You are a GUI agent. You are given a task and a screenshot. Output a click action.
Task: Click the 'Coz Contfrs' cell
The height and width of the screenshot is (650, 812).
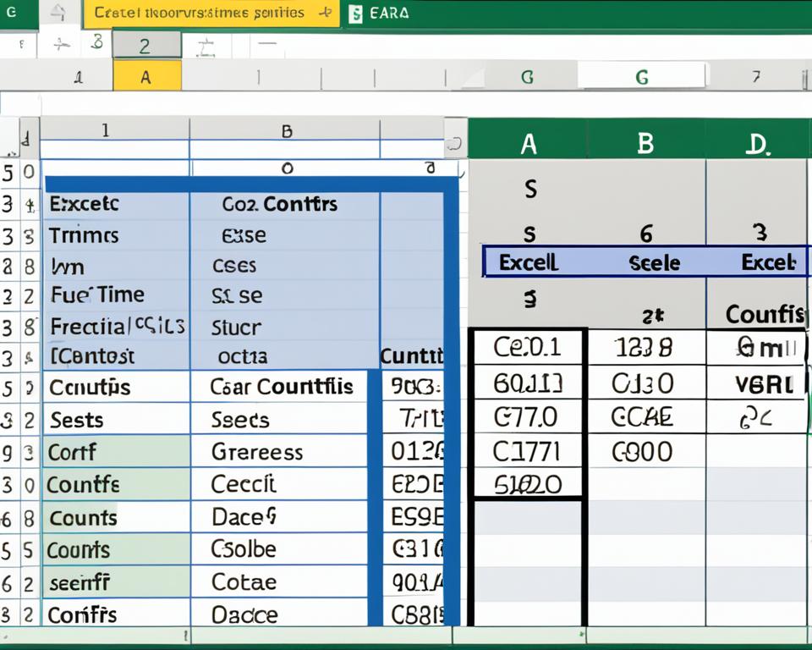point(284,204)
